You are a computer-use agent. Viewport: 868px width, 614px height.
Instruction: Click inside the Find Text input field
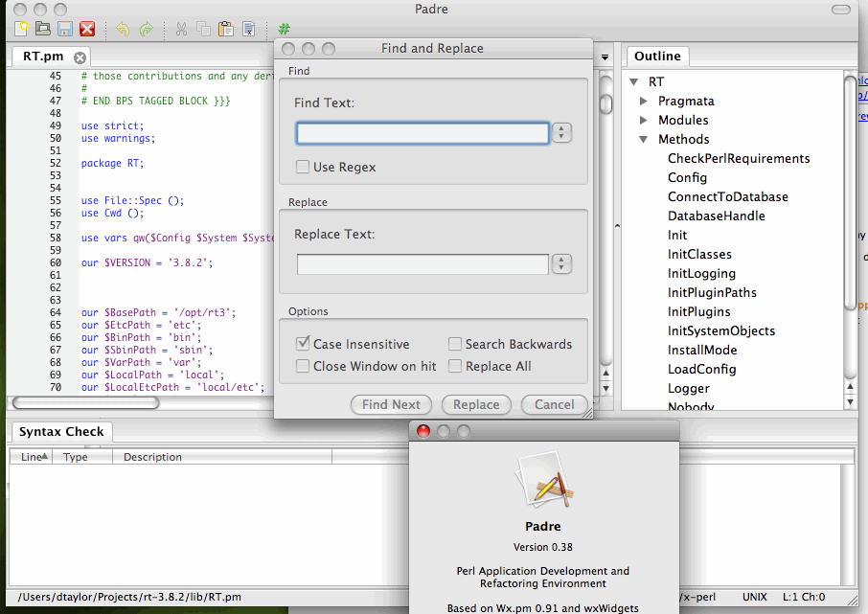(x=423, y=133)
